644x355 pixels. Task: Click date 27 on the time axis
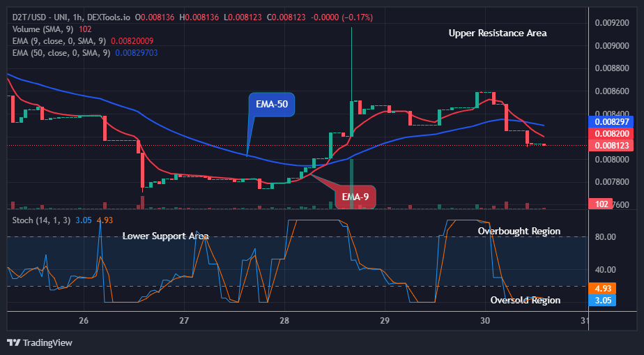[184, 321]
